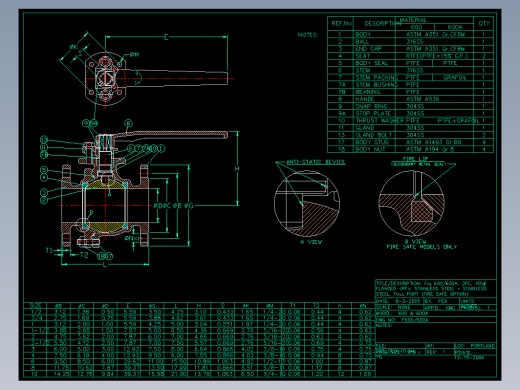Click the 'DATE: 8-3-2005' title block field

[399, 301]
